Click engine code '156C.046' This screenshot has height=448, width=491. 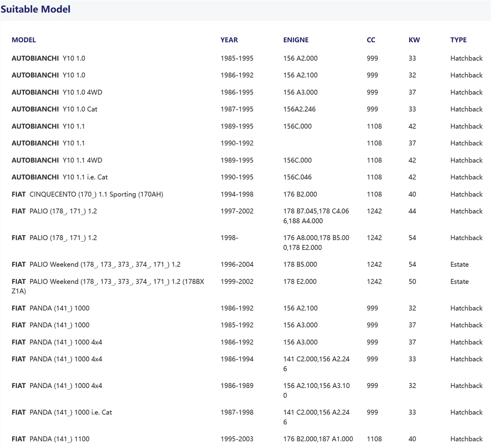(297, 177)
